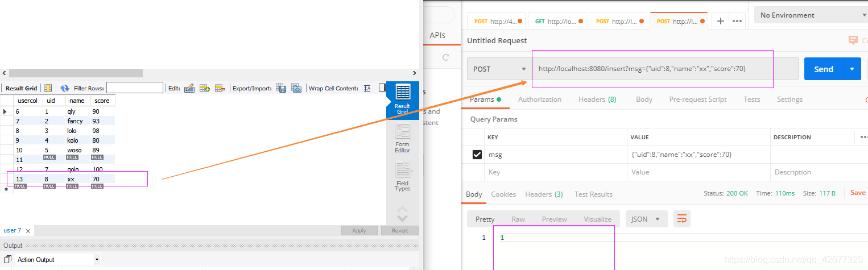Click the Postman sidebar refresh icon
The height and width of the screenshot is (270, 868).
[446, 57]
